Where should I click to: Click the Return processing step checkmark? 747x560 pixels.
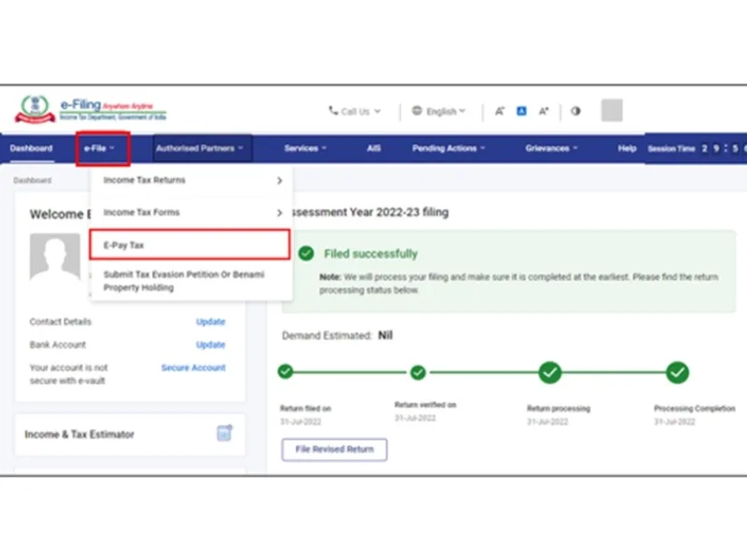pyautogui.click(x=550, y=371)
